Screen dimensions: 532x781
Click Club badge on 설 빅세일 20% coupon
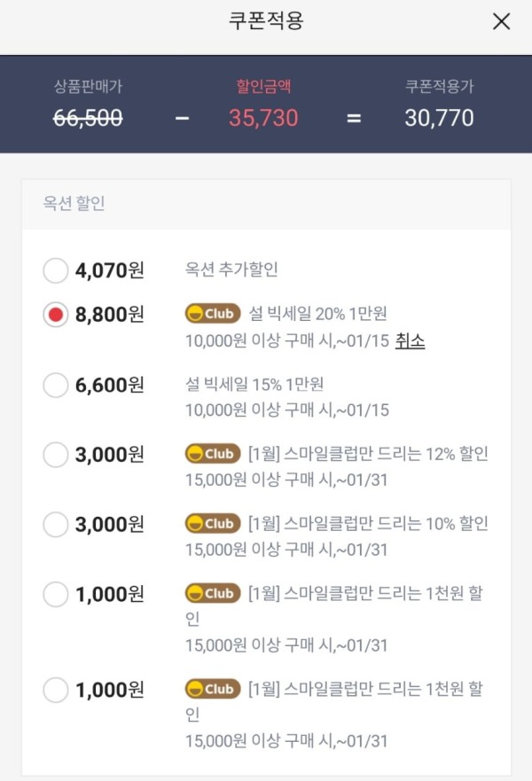tap(213, 314)
